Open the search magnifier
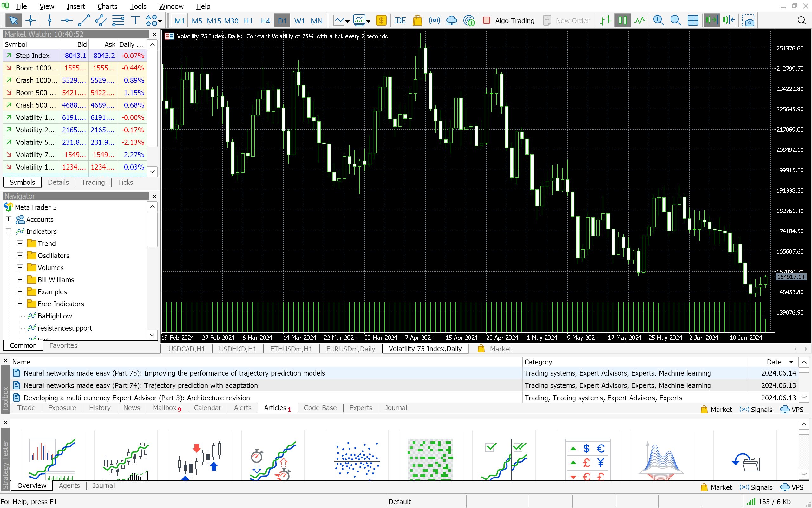The height and width of the screenshot is (508, 812). pos(802,21)
